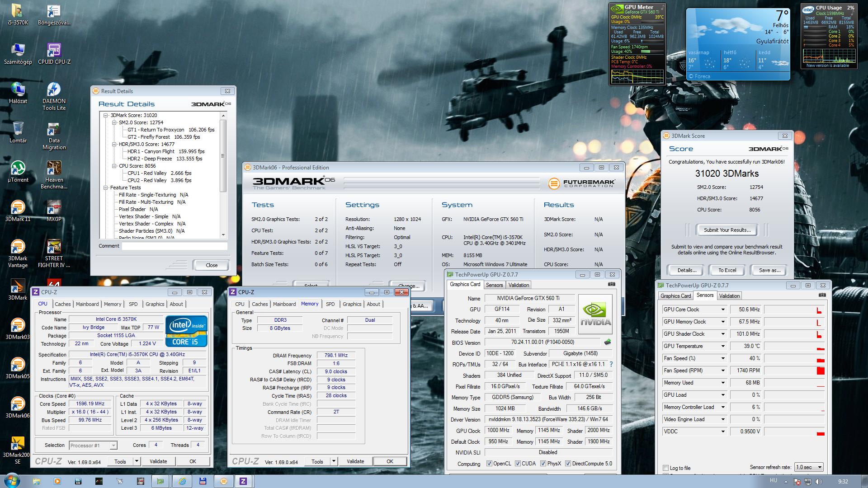868x488 pixels.
Task: Launch the 3DMark03 desktop shortcut
Action: click(x=18, y=328)
